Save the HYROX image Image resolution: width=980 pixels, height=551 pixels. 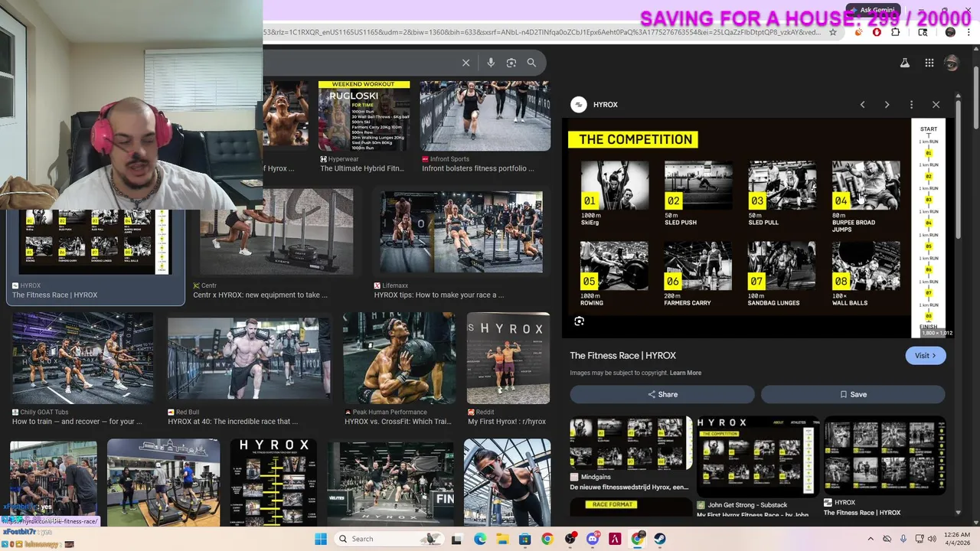pos(853,394)
